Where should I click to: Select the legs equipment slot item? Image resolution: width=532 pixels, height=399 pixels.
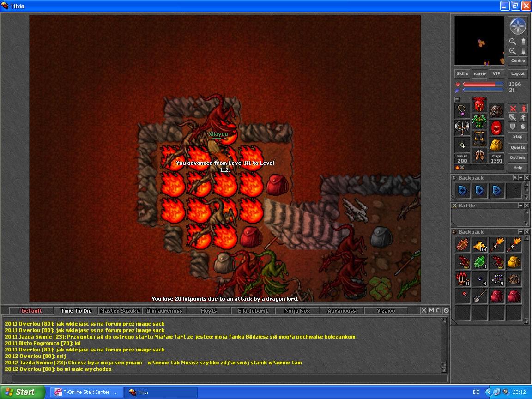(x=479, y=138)
